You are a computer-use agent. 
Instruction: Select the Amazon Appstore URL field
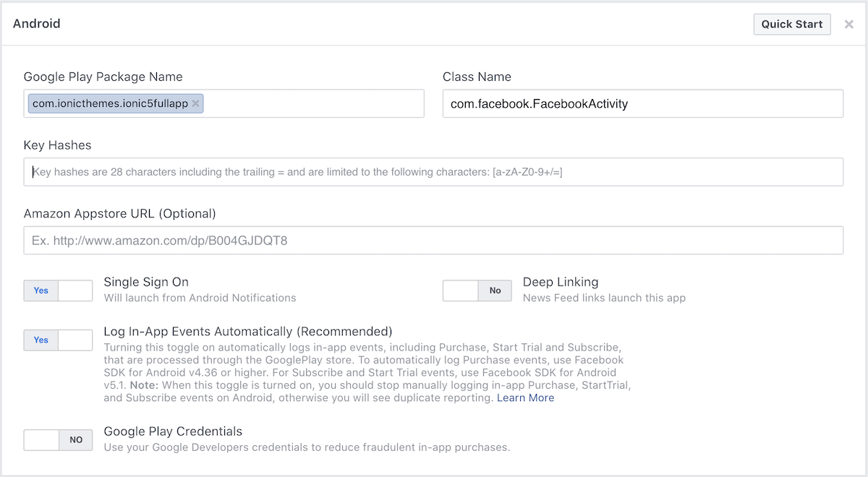433,241
